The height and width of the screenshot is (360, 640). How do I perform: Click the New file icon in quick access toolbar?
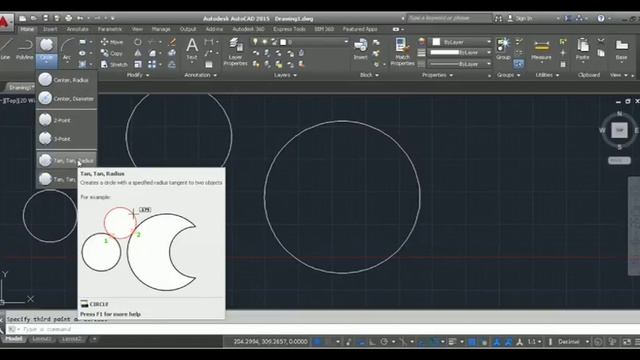23,18
